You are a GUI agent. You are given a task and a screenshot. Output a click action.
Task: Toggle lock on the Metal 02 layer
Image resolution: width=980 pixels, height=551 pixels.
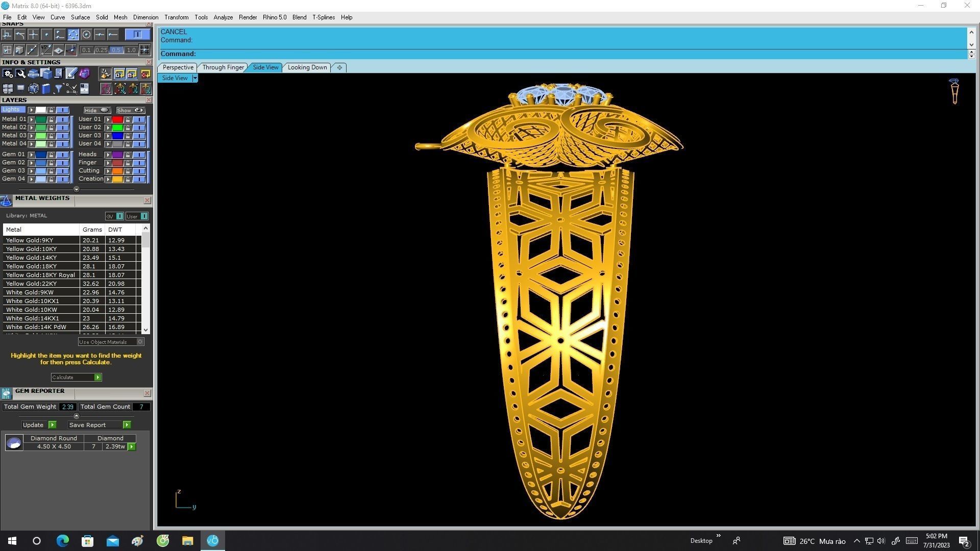pos(51,128)
